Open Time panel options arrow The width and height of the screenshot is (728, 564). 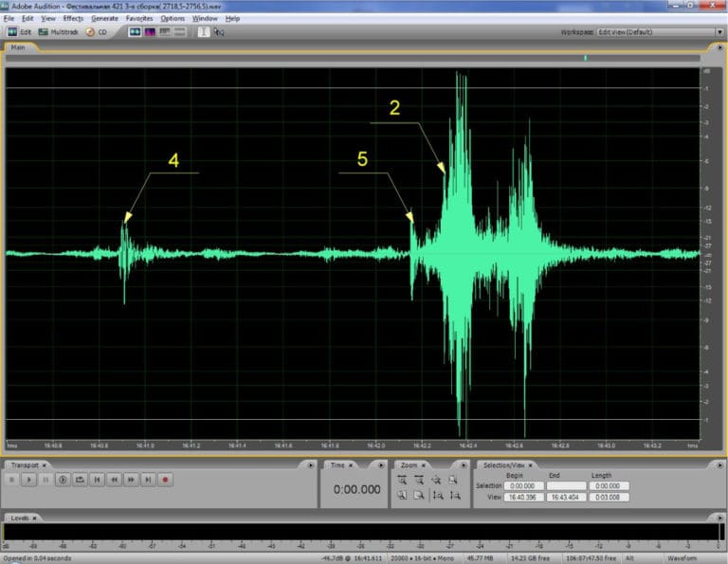click(x=381, y=465)
